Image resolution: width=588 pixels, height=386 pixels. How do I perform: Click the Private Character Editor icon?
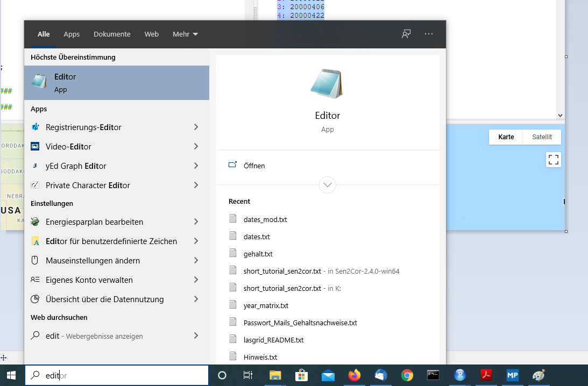coord(36,185)
